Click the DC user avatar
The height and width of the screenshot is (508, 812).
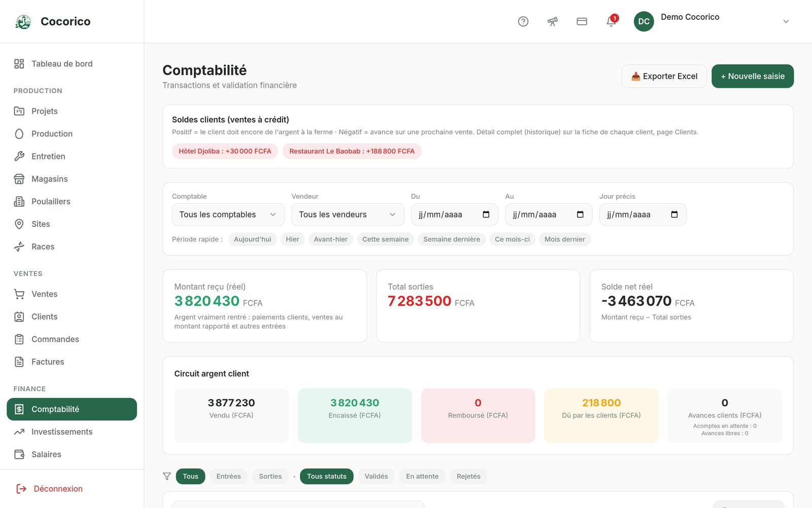point(644,21)
